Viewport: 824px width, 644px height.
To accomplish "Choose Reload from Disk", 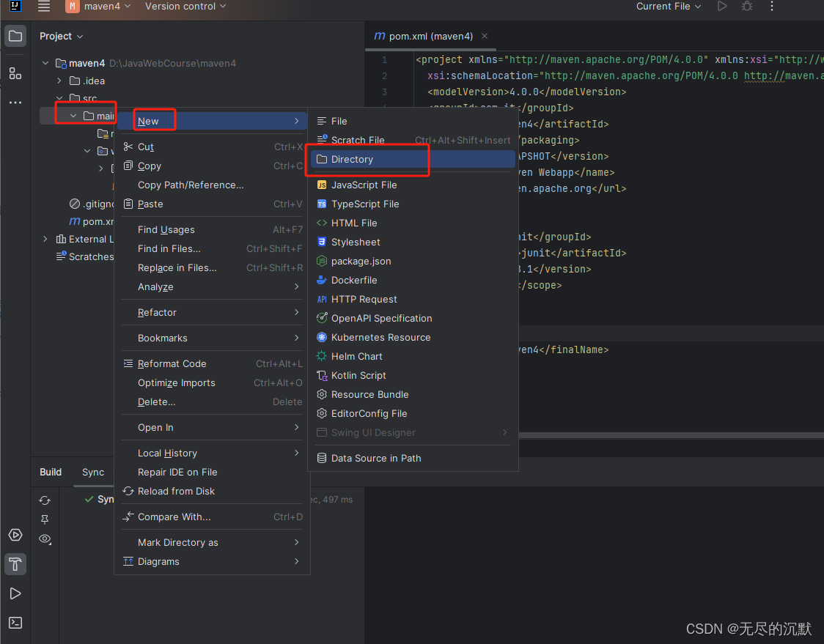I will [213, 491].
